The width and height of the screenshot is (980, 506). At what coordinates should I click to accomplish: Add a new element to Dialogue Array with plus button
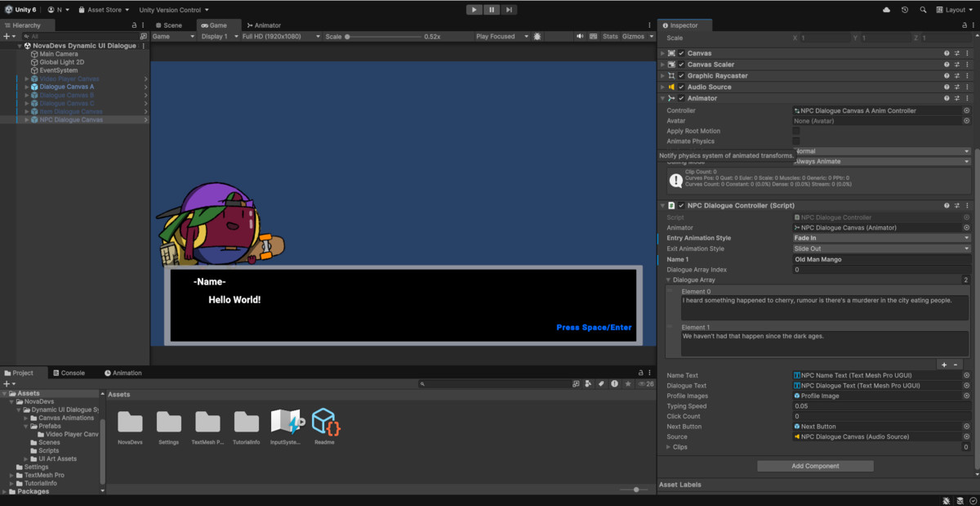(944, 364)
